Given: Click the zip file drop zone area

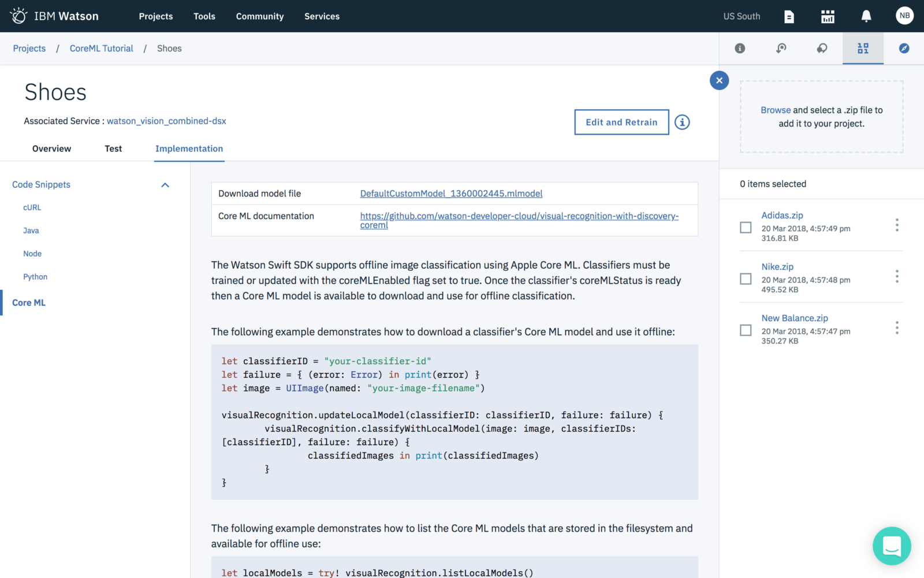Looking at the screenshot, I should (x=822, y=117).
